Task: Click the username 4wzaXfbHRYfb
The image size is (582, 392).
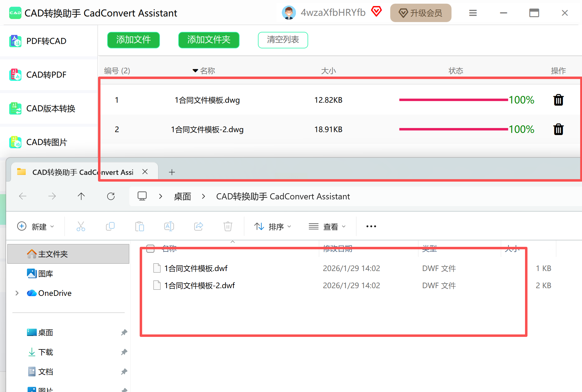Action: pyautogui.click(x=333, y=13)
